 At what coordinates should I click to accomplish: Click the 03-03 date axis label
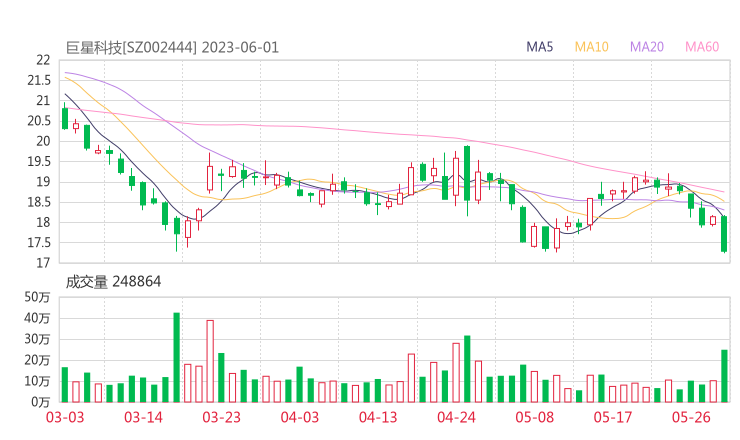point(65,417)
